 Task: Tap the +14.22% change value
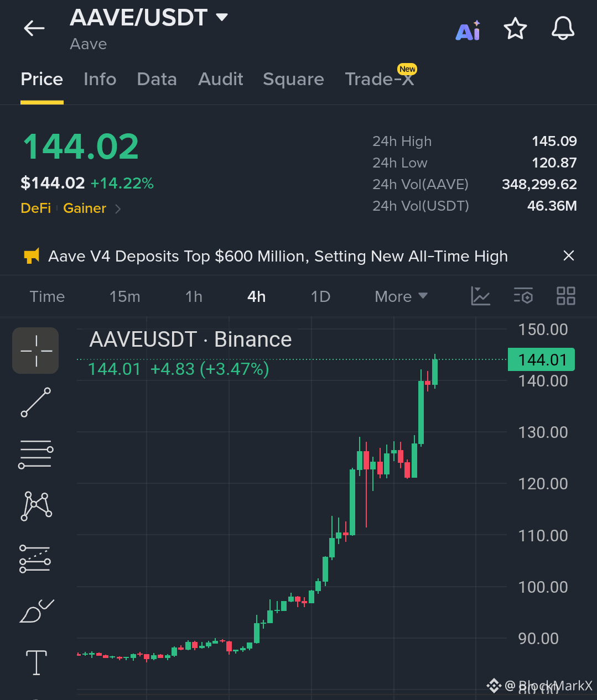tap(122, 183)
